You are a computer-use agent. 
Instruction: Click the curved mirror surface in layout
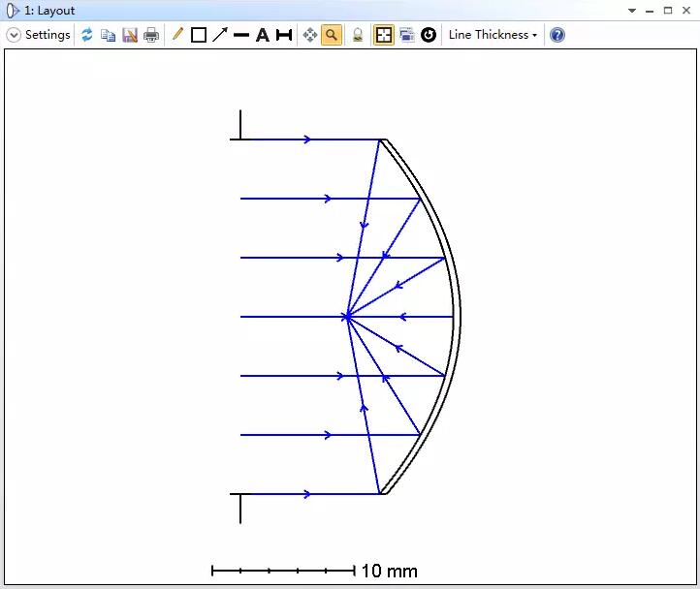[457, 317]
